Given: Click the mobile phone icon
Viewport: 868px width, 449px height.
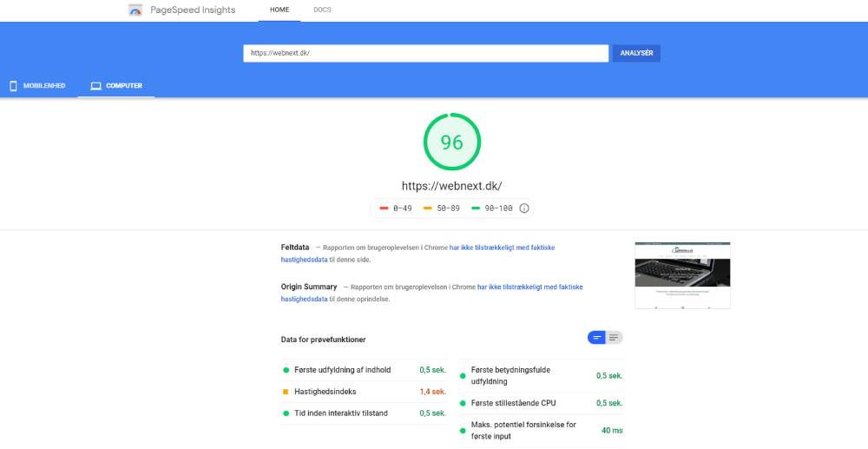Looking at the screenshot, I should [13, 86].
